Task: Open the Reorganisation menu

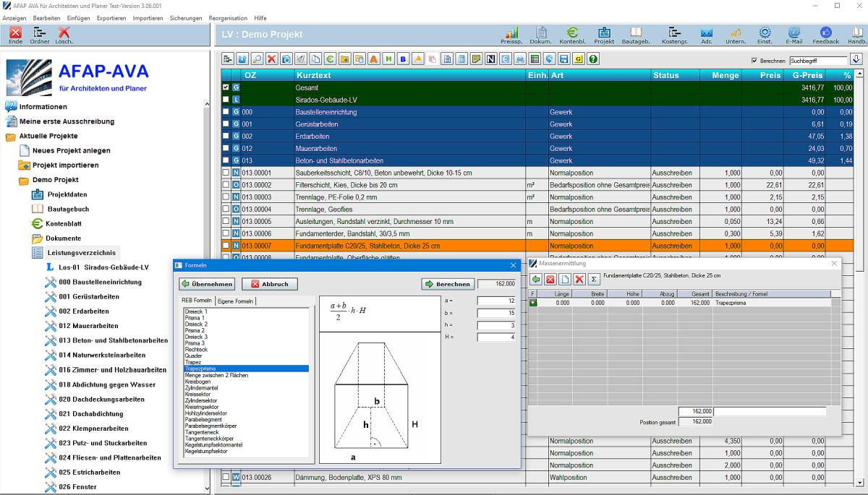Action: (x=228, y=18)
